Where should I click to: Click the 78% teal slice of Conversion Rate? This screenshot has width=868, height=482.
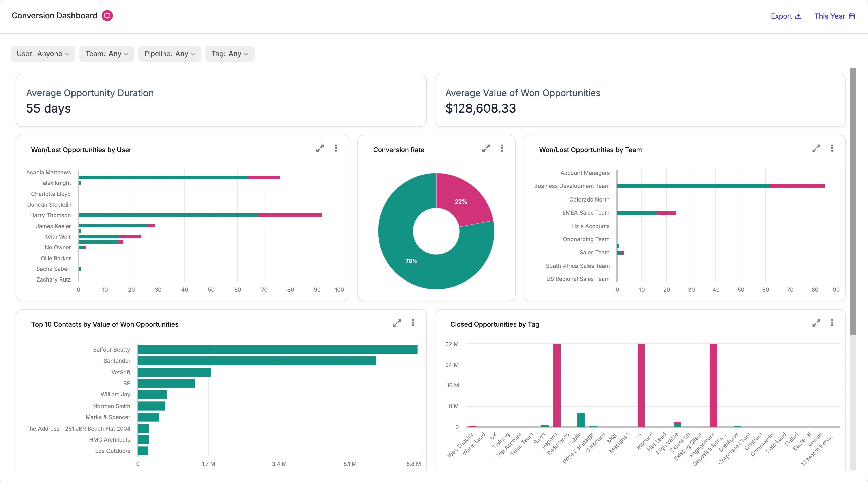411,261
